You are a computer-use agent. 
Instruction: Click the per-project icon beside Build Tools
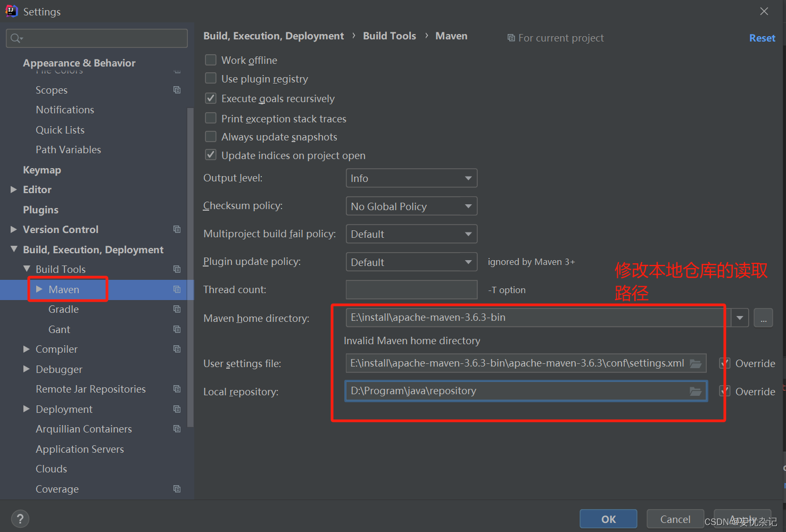point(177,269)
